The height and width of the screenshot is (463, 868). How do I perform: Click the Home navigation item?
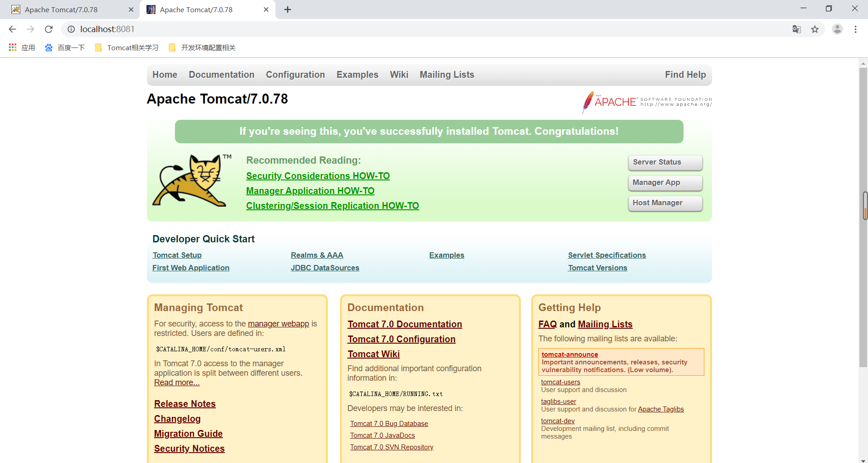pyautogui.click(x=165, y=75)
